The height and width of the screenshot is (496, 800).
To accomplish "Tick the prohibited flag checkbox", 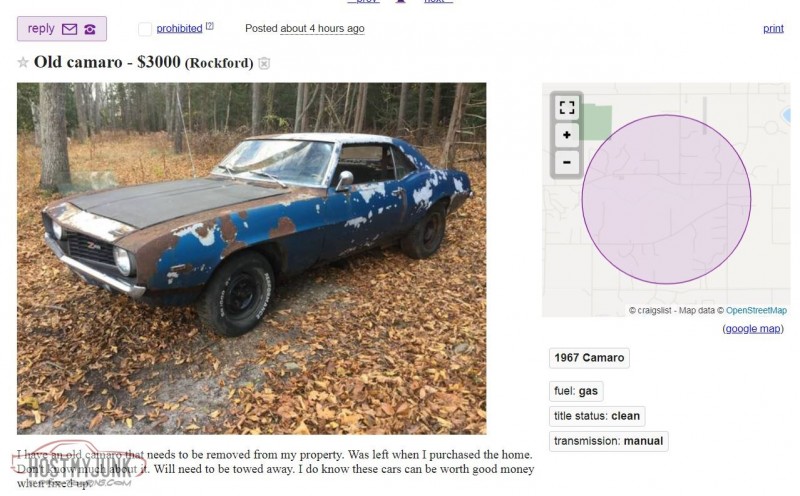I will (145, 29).
